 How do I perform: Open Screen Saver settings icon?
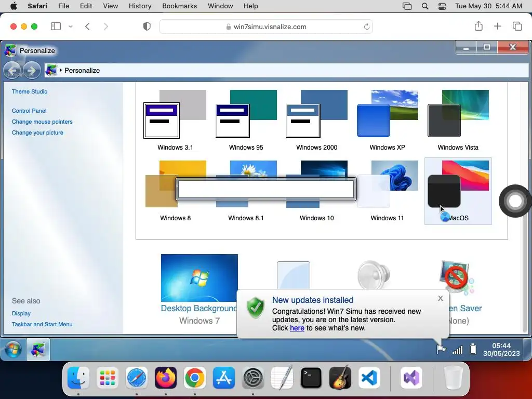(x=456, y=276)
